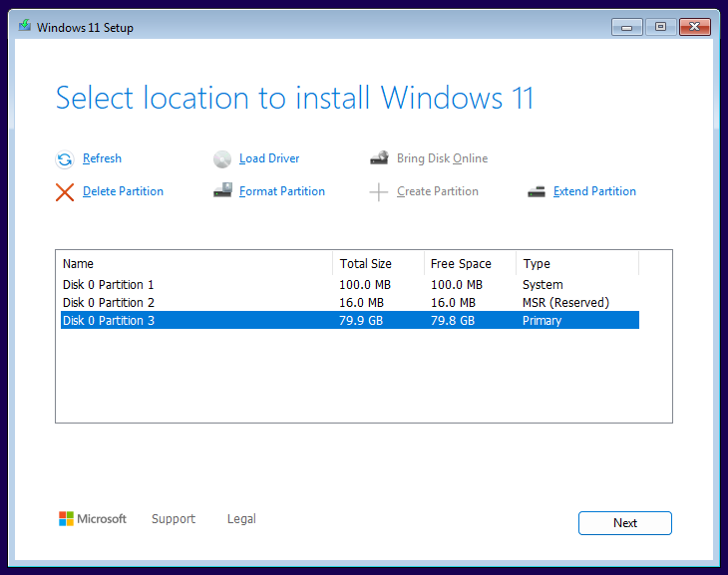The width and height of the screenshot is (728, 575).
Task: Click the Create Partition link
Action: pyautogui.click(x=438, y=191)
